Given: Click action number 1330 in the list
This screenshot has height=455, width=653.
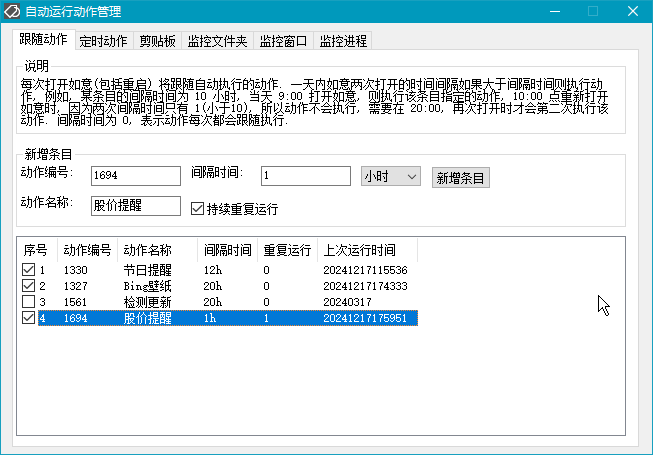Looking at the screenshot, I should click(x=75, y=270).
